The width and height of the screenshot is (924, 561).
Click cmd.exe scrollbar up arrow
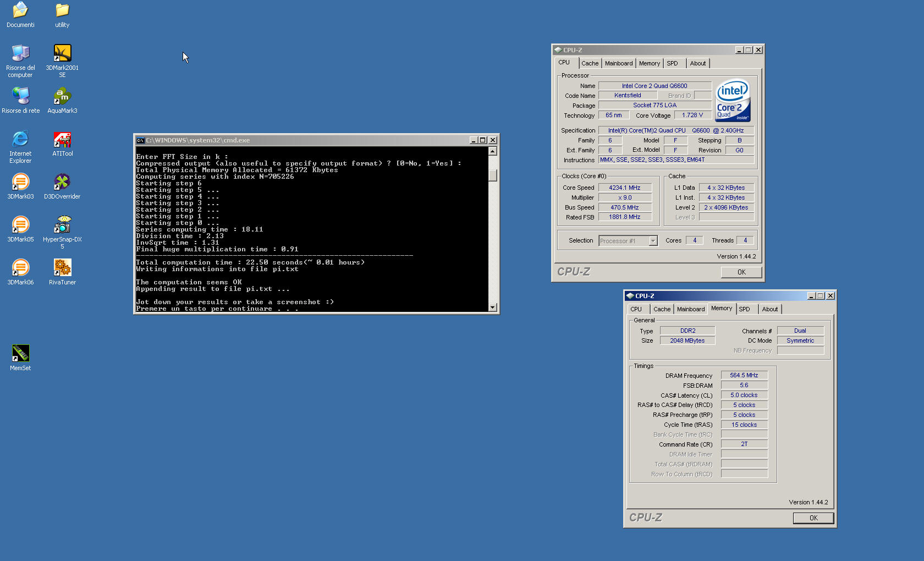[x=493, y=151]
